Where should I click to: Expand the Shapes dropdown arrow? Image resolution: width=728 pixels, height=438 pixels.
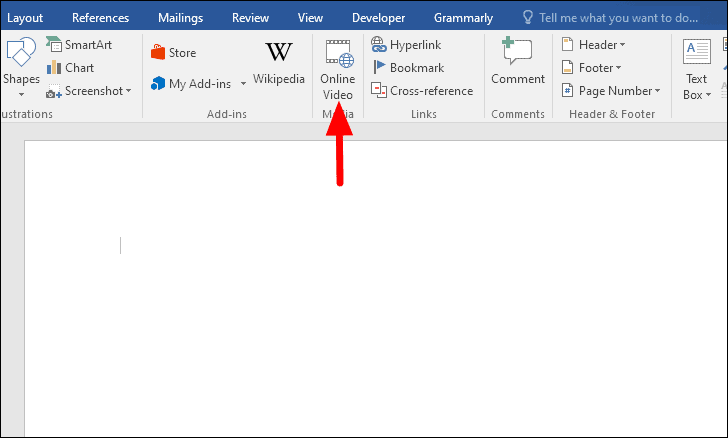[21, 95]
